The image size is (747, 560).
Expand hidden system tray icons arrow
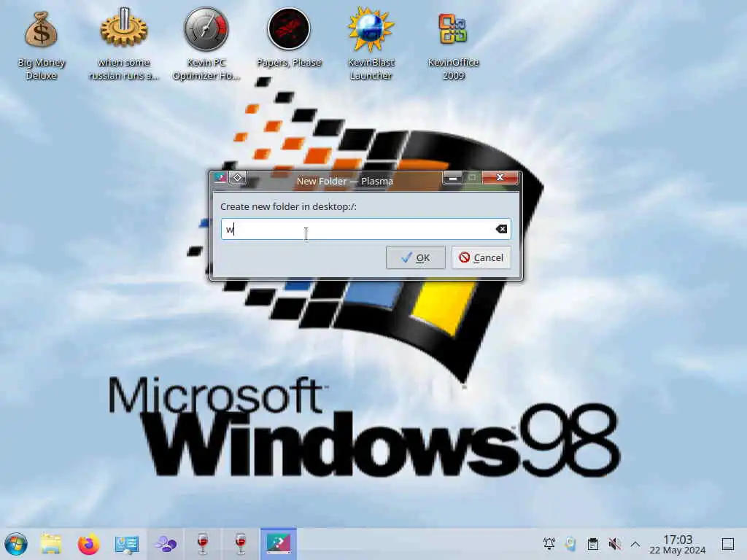click(635, 544)
